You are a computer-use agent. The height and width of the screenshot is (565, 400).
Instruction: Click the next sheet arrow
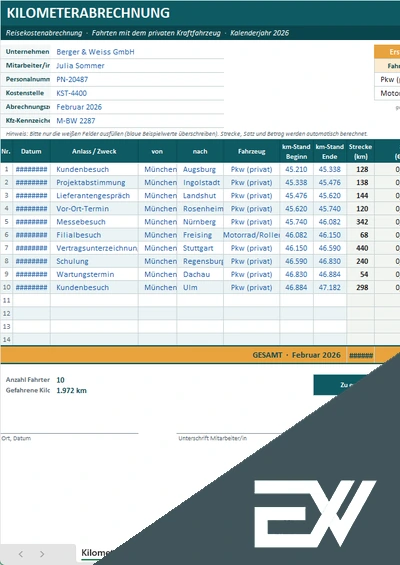(42, 554)
